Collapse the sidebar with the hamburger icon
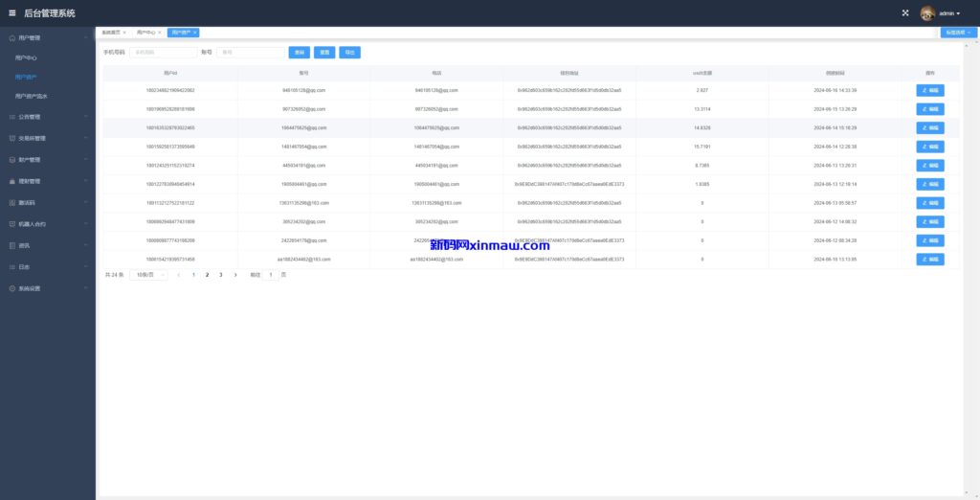Screen dimensions: 980x500 (12, 13)
